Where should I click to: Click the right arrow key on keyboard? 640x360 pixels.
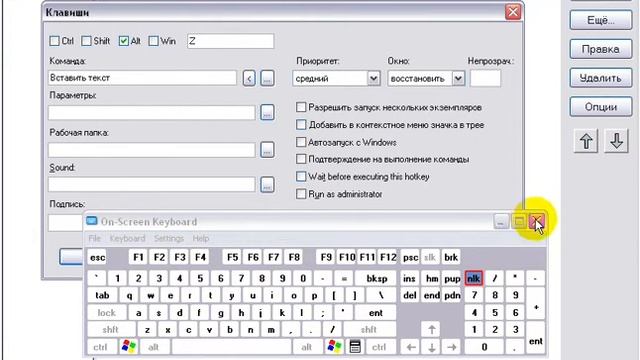coord(452,347)
